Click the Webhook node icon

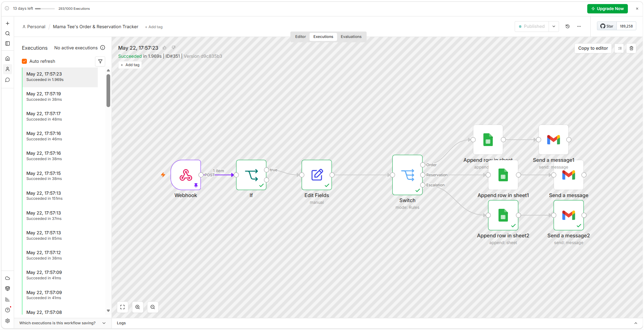(186, 175)
